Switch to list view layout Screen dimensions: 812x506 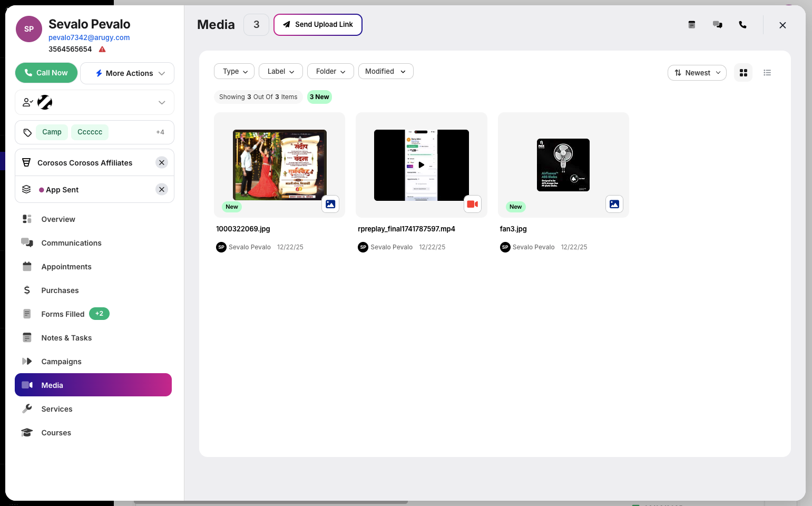767,73
